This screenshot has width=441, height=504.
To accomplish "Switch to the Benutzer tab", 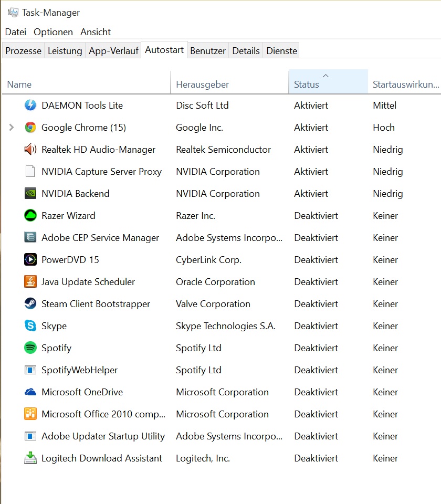I will [x=208, y=51].
